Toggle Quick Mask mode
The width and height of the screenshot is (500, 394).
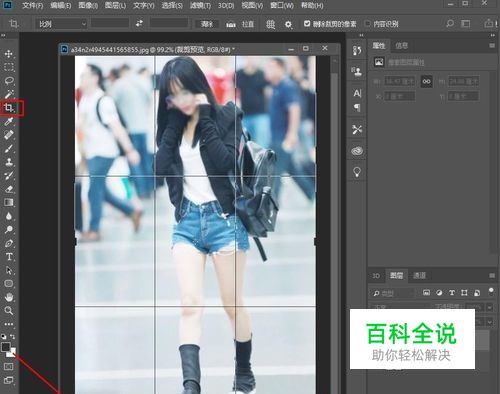(x=9, y=367)
